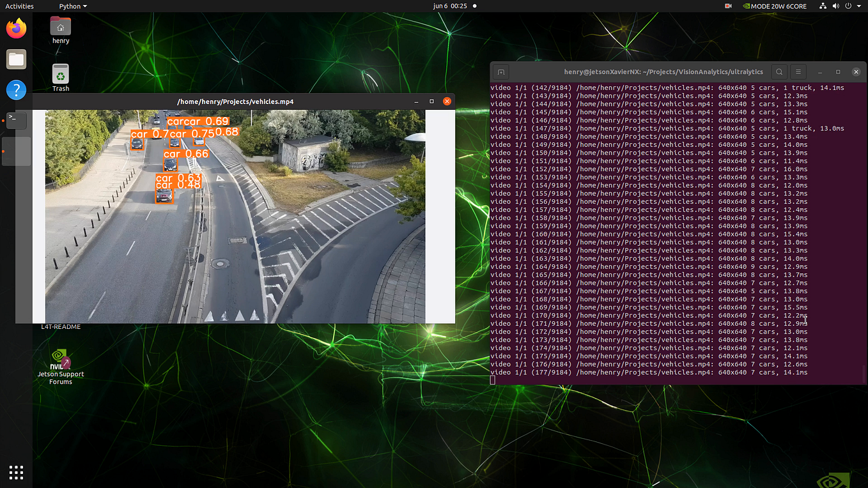Open the terminal hamburger menu
The image size is (868, 488).
798,72
